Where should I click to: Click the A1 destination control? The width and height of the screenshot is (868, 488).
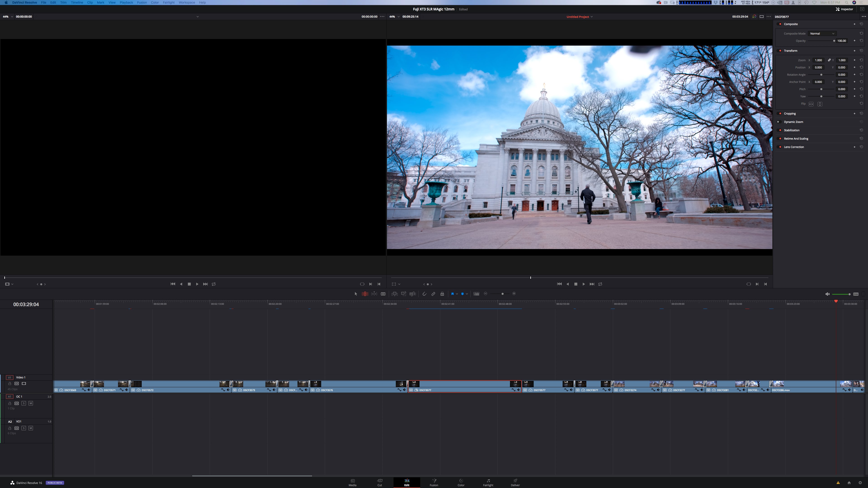click(x=9, y=396)
